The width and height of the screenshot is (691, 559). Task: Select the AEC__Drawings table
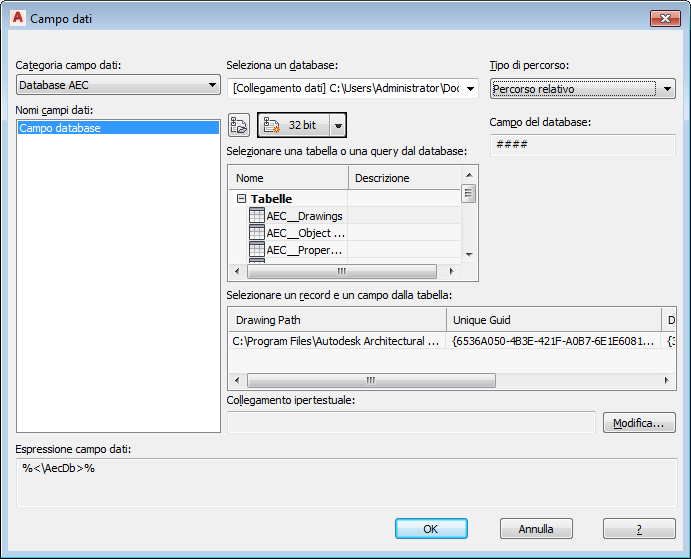(304, 216)
